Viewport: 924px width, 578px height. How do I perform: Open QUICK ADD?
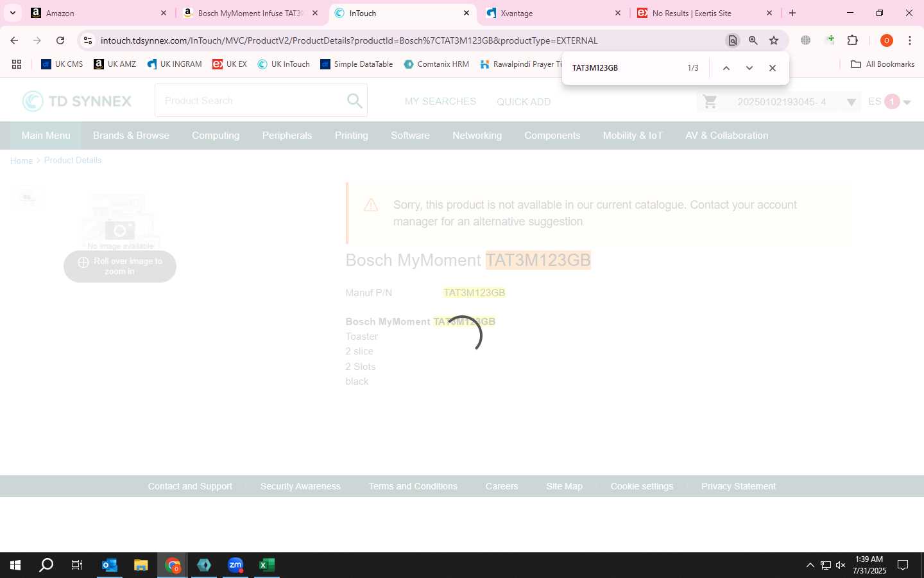tap(524, 101)
